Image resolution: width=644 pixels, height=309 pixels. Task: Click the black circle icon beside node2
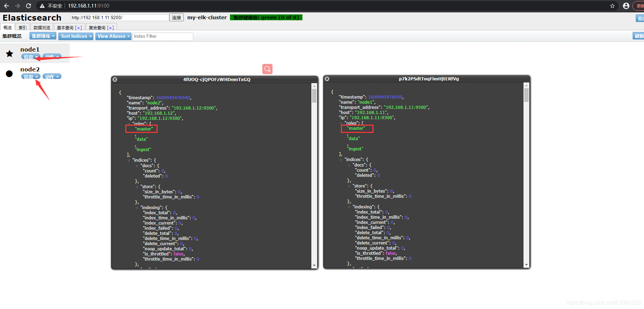(9, 73)
